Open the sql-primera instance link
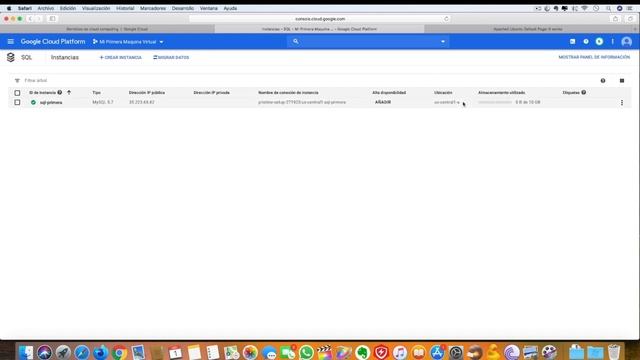This screenshot has width=640, height=360. coord(51,102)
